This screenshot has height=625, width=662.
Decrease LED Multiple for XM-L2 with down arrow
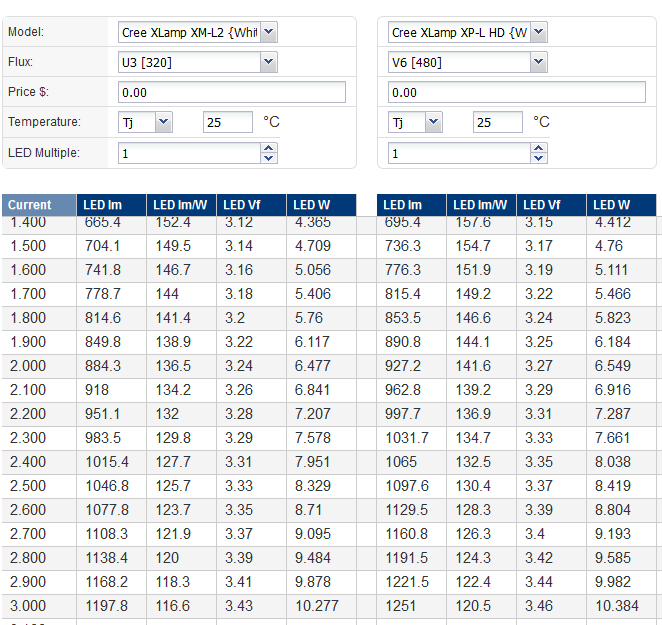tap(268, 158)
